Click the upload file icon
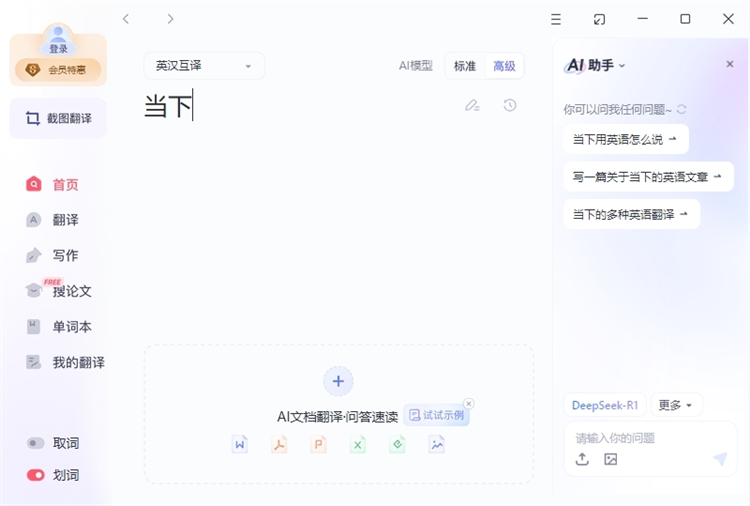The height and width of the screenshot is (506, 750). click(x=582, y=459)
